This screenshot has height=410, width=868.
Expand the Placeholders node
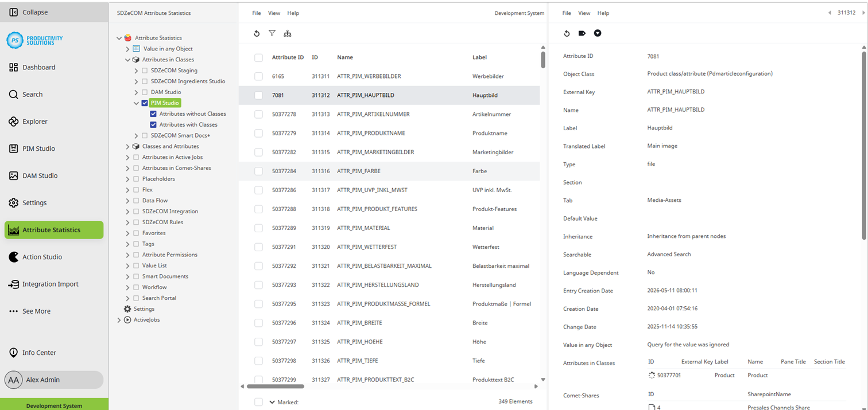pos(127,179)
